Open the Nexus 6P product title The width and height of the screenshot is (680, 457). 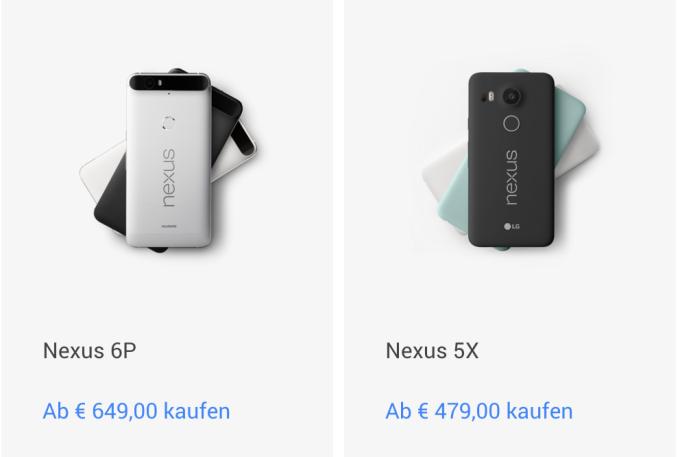(89, 351)
